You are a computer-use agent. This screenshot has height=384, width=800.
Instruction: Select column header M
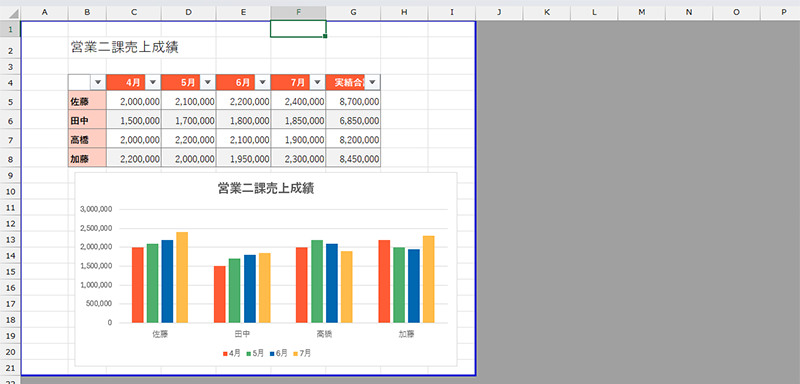coord(641,12)
